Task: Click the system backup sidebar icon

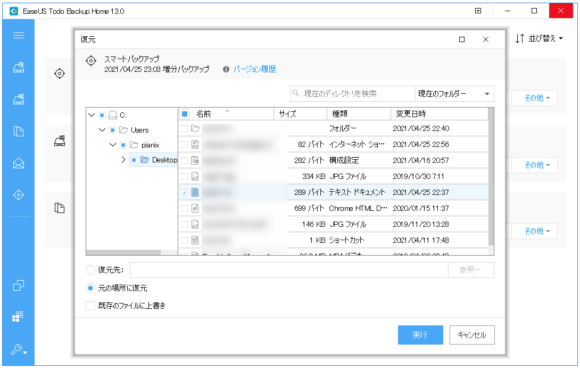Action: coord(18,99)
